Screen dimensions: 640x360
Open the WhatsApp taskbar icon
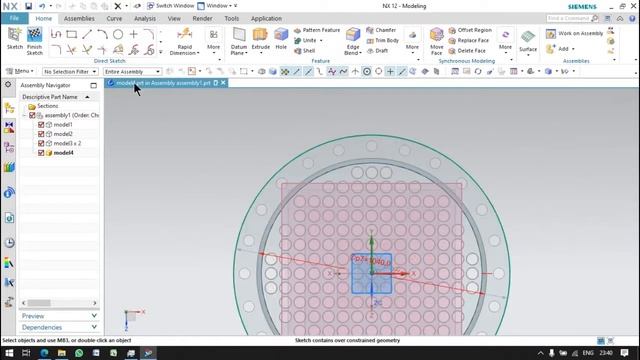(79, 353)
